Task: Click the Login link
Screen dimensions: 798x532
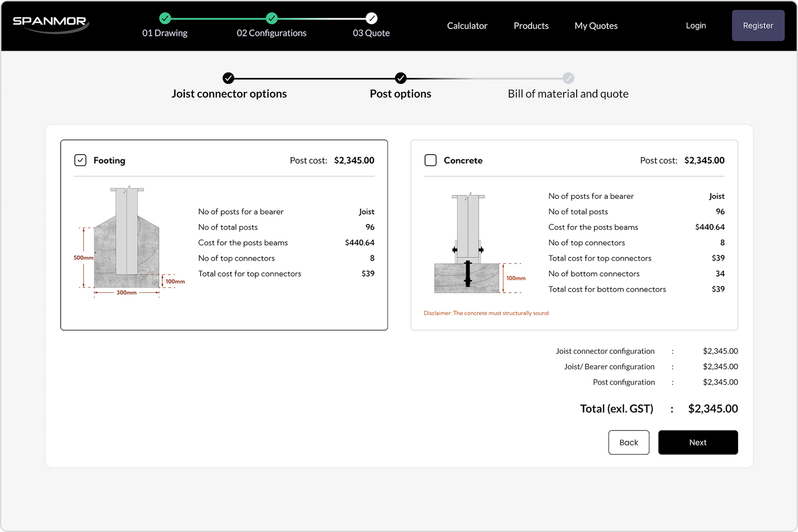Action: (696, 26)
